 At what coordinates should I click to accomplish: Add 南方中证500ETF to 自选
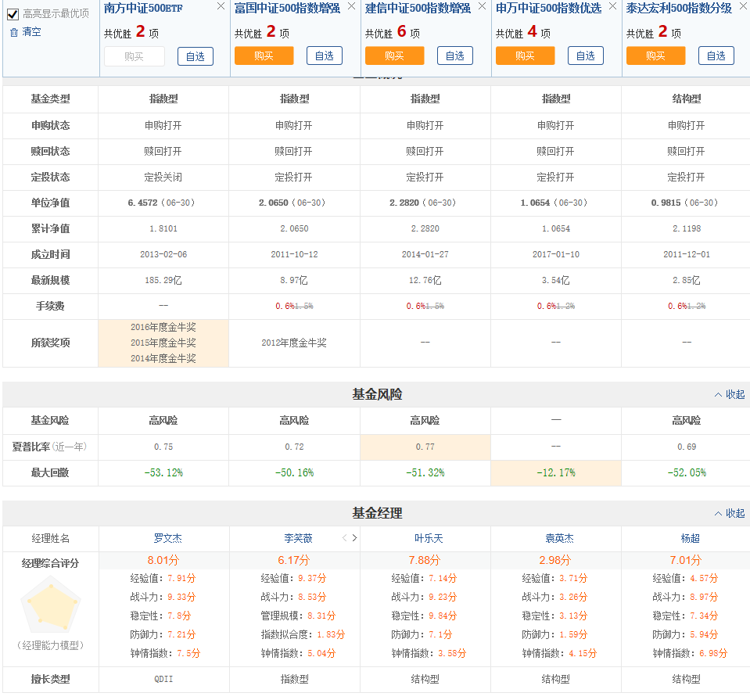(x=196, y=56)
